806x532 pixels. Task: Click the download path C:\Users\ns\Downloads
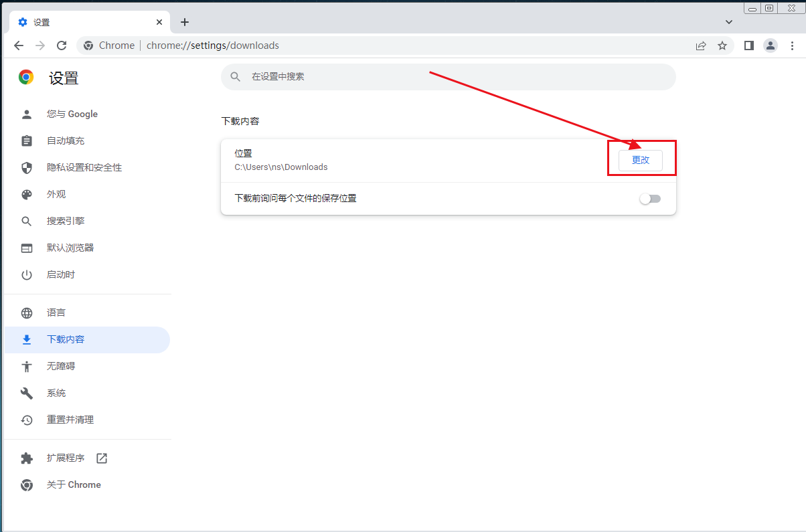pos(281,167)
